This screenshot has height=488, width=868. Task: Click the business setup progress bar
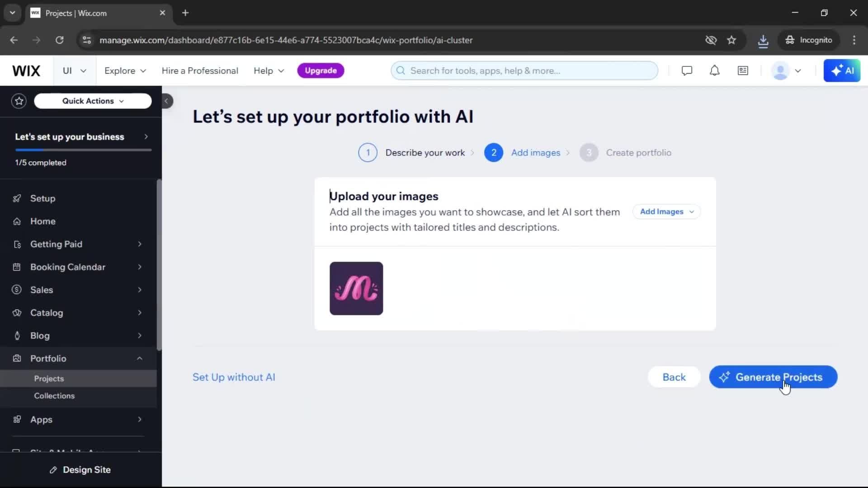pos(83,150)
